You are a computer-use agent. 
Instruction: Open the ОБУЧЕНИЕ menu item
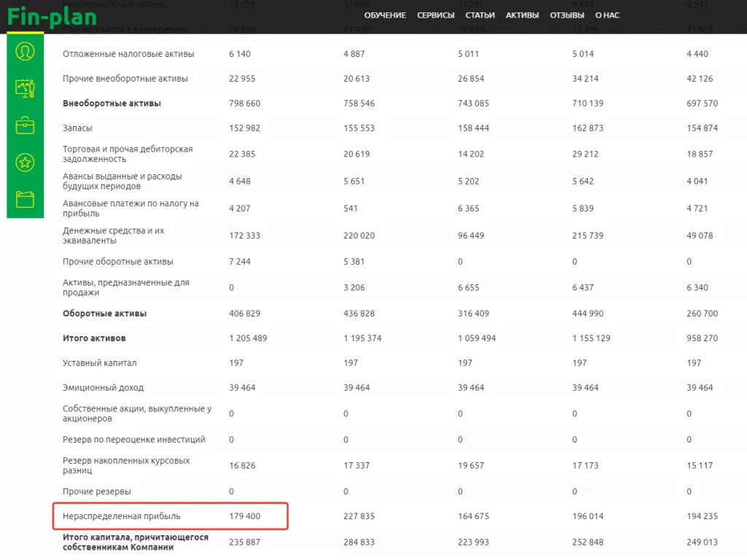tap(385, 15)
